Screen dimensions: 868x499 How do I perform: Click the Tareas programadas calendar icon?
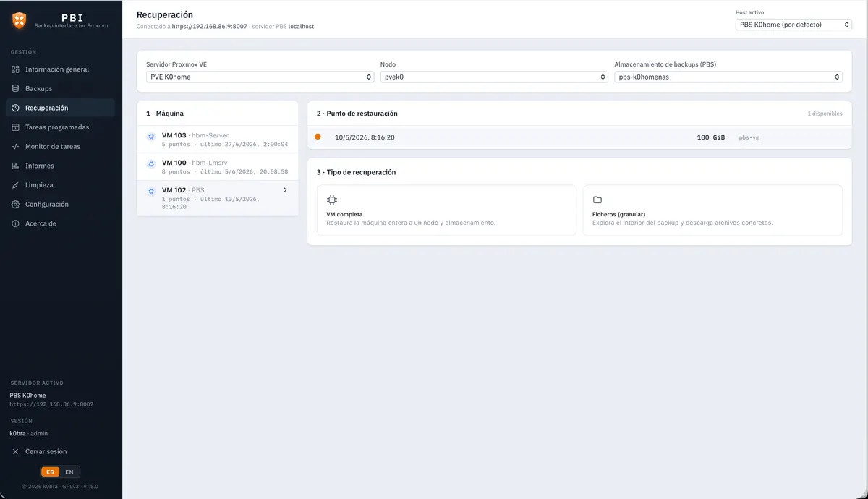pyautogui.click(x=16, y=127)
